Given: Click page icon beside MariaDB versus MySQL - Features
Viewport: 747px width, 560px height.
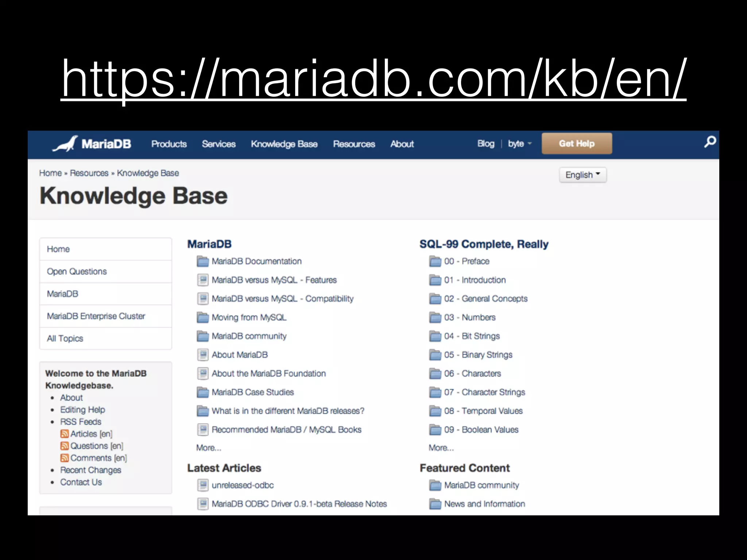Looking at the screenshot, I should click(203, 280).
